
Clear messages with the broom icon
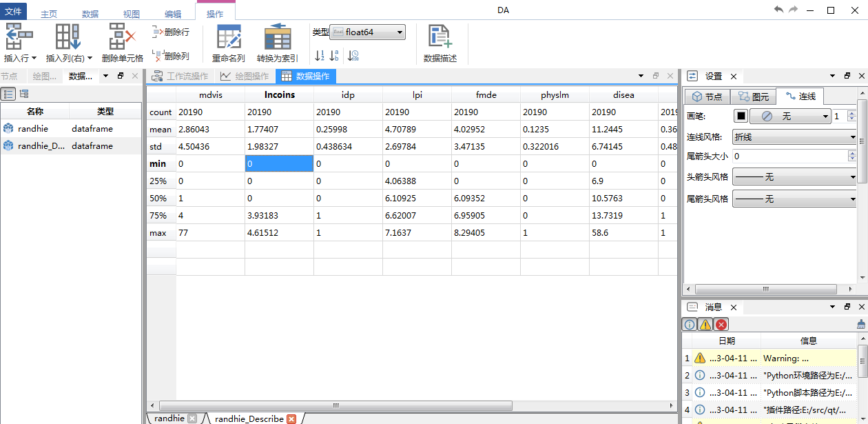pyautogui.click(x=860, y=324)
